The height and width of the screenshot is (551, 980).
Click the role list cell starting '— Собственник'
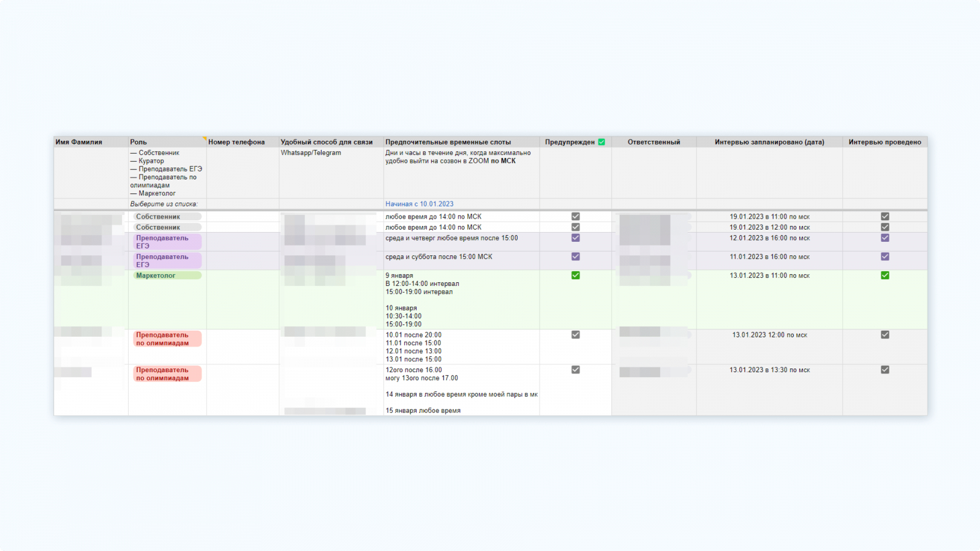pos(167,173)
